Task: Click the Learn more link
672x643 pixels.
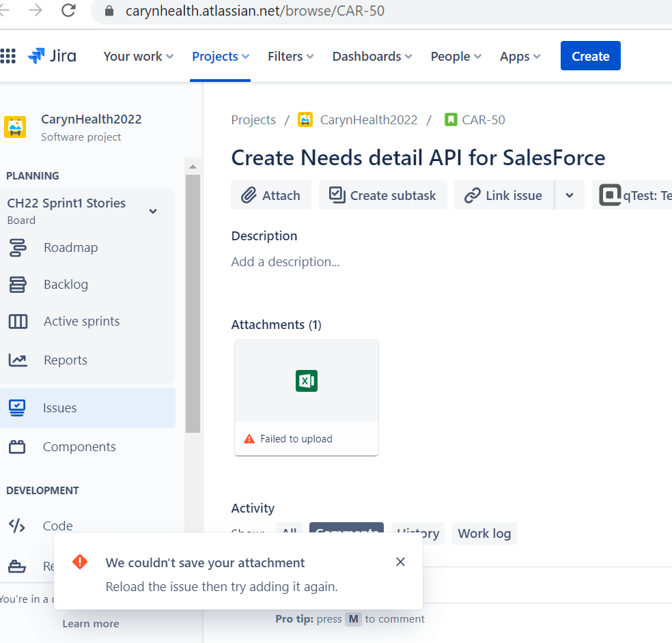Action: tap(91, 624)
